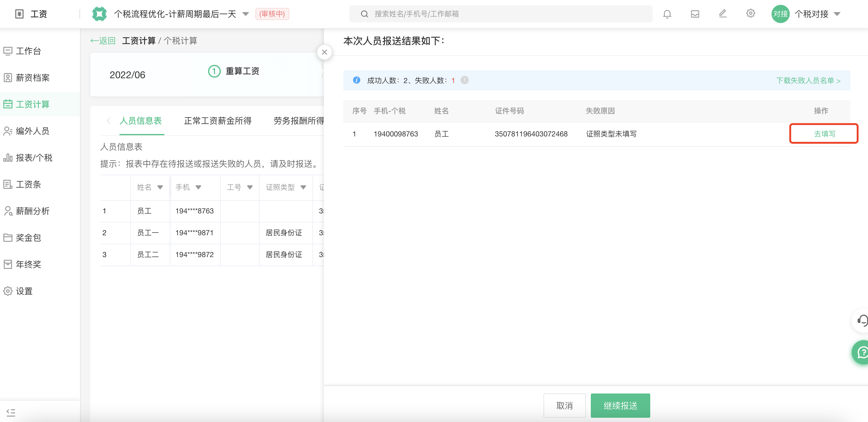Screen dimensions: 868x422
Task: Click the 继续报送 button
Action: click(620, 406)
